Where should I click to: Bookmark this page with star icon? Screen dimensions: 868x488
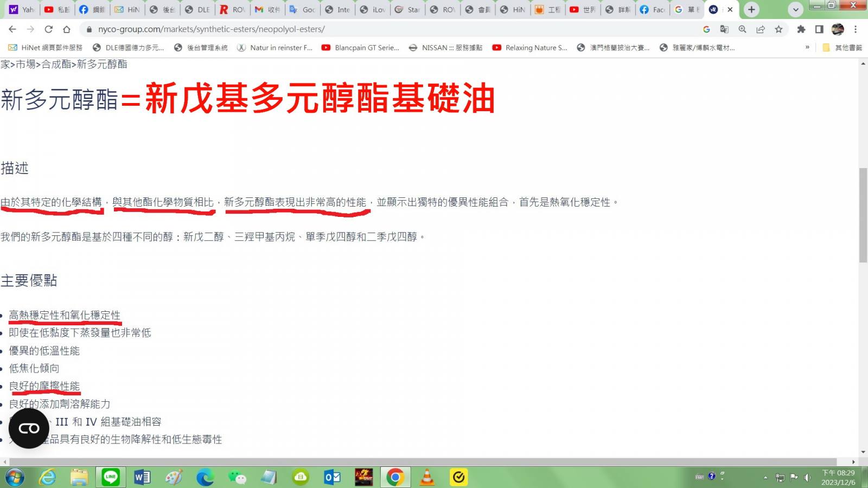tap(778, 29)
